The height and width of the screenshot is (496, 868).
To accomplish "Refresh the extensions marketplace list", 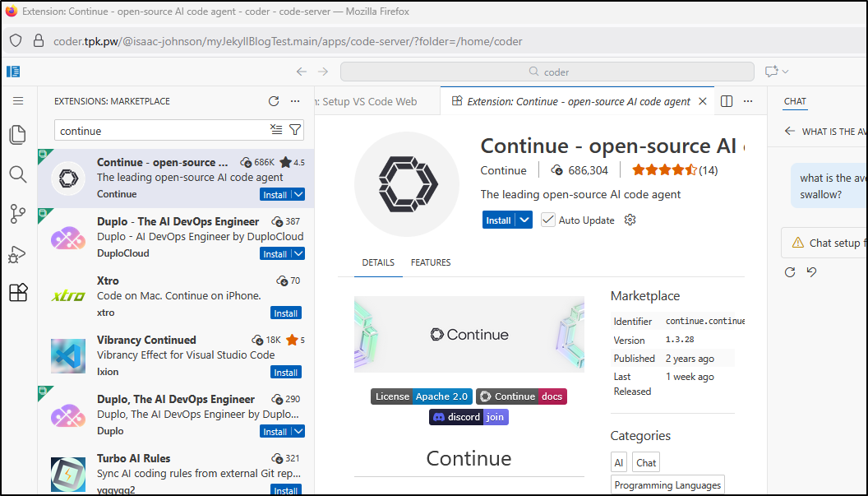I will pyautogui.click(x=274, y=101).
